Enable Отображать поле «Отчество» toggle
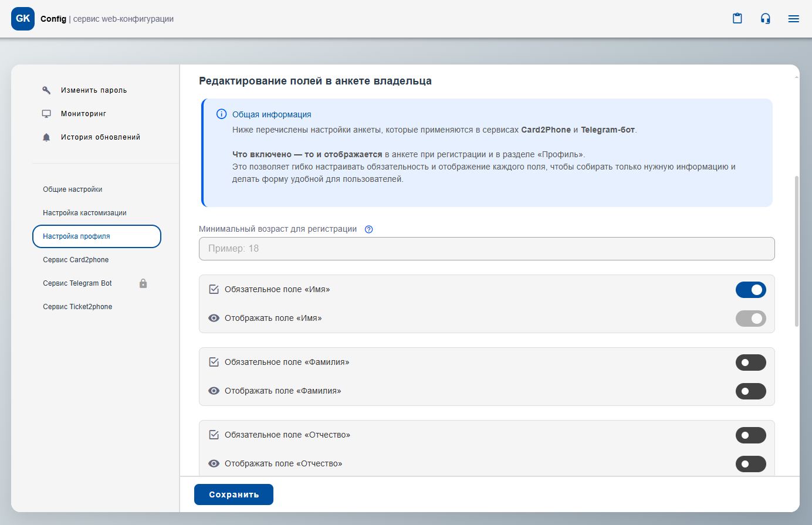Image resolution: width=812 pixels, height=525 pixels. pos(750,464)
